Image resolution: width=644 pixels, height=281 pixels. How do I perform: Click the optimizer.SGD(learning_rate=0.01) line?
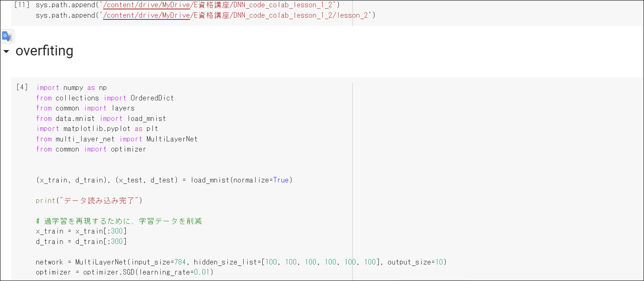[x=125, y=272]
